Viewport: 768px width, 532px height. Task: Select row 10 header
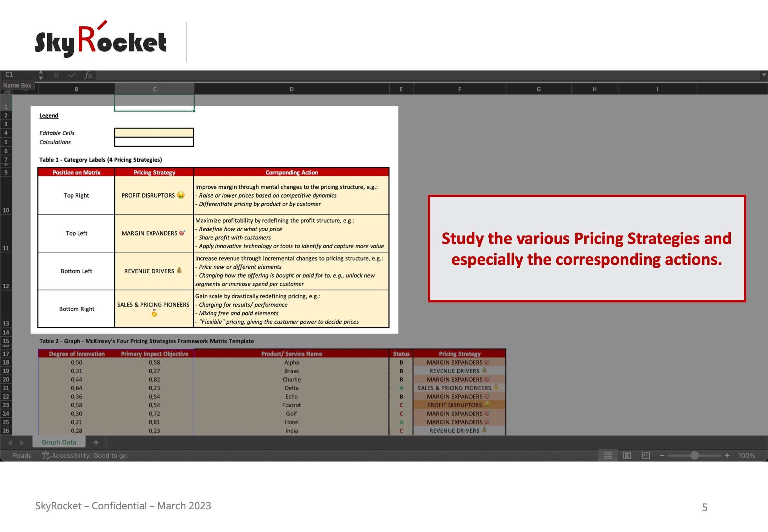[x=6, y=195]
